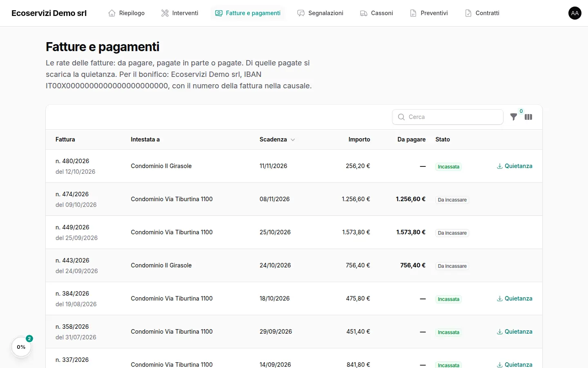The image size is (588, 368).
Task: Click the tools icon beside Interventi
Action: 165,13
